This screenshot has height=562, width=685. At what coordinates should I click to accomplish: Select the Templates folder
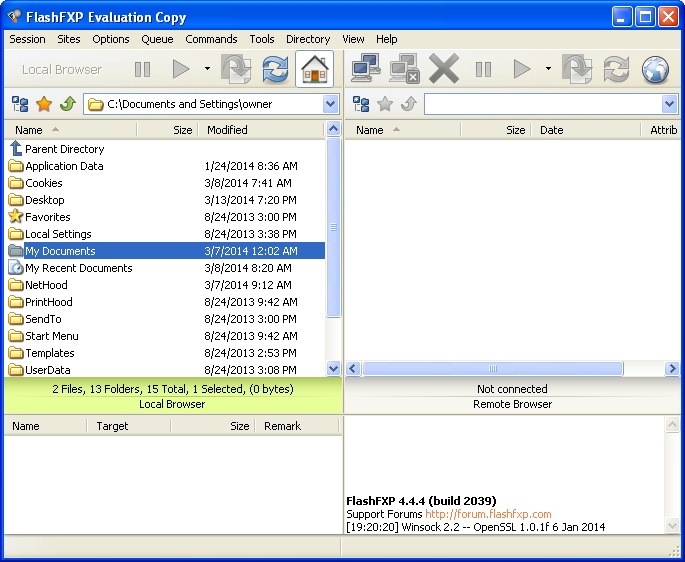click(x=42, y=353)
